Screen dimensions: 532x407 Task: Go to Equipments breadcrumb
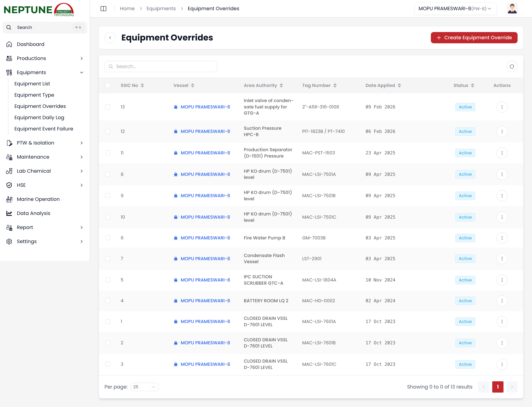pos(161,9)
